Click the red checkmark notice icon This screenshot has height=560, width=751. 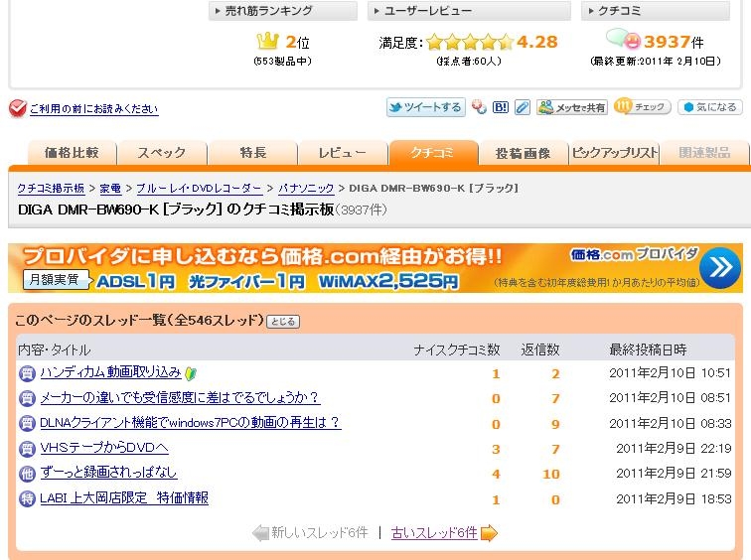(x=17, y=108)
